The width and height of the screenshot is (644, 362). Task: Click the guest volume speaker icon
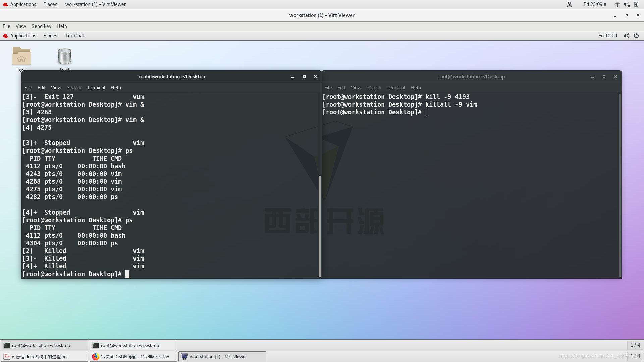(626, 36)
